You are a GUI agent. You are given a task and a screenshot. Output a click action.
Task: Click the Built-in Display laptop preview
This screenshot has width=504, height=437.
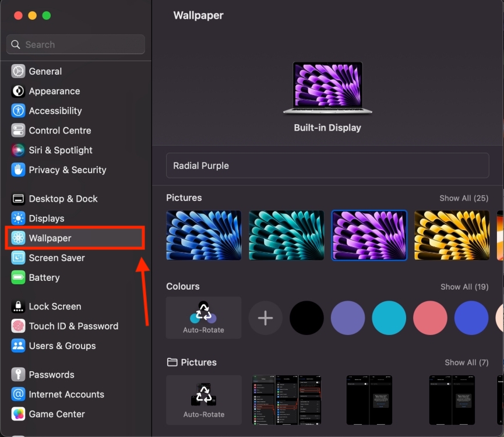point(328,88)
